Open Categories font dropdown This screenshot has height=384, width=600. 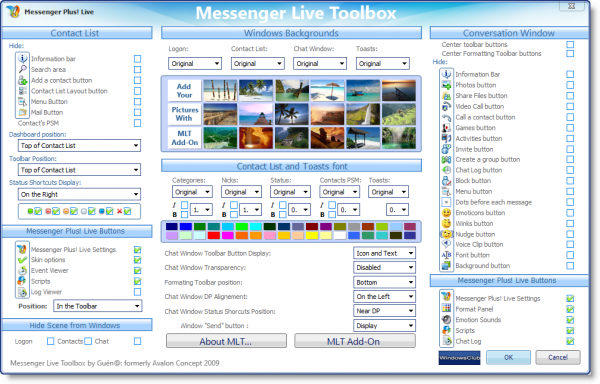pos(192,192)
